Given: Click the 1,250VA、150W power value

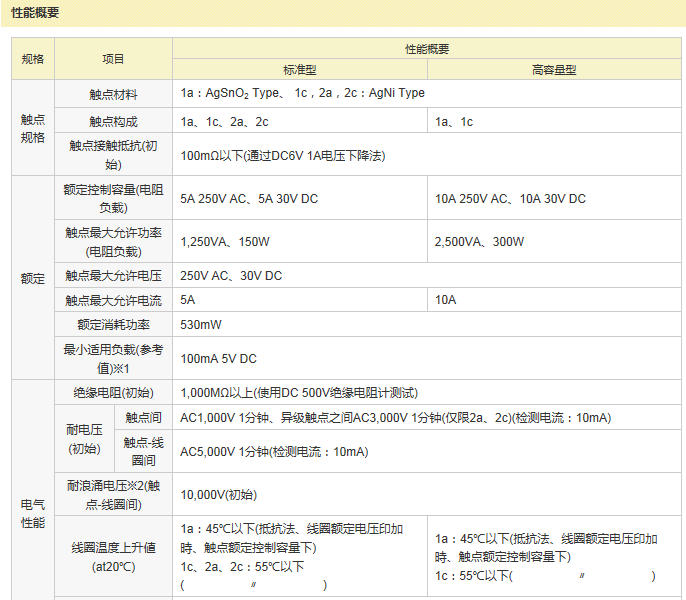Looking at the screenshot, I should coord(225,242).
